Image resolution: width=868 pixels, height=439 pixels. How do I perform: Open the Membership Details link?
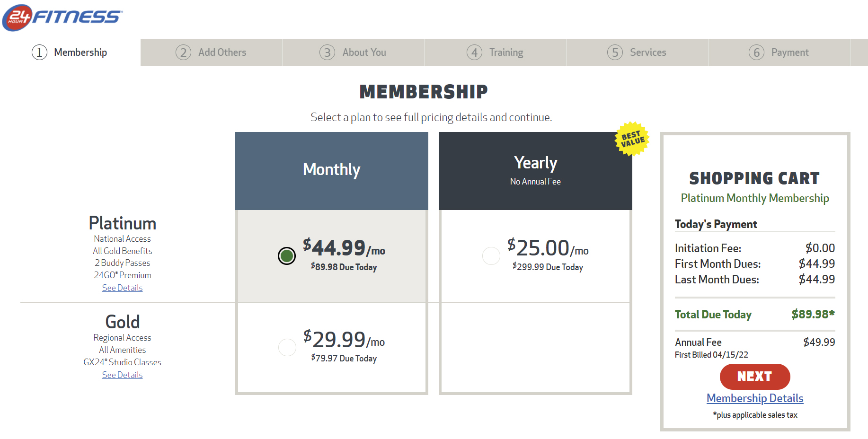click(x=755, y=398)
